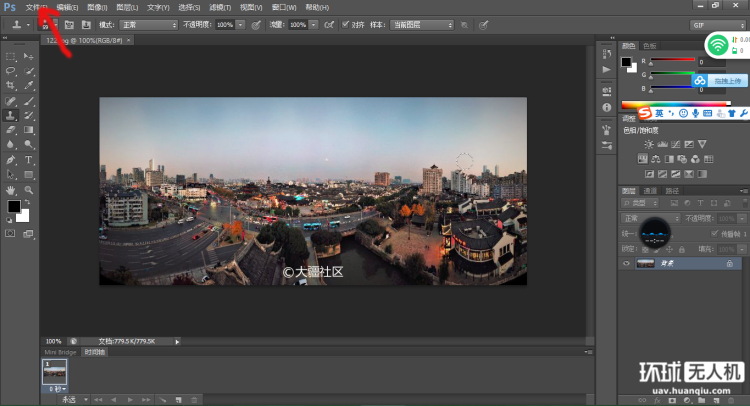Hide the 背景 layer with eye icon
750x406 pixels.
[x=627, y=263]
